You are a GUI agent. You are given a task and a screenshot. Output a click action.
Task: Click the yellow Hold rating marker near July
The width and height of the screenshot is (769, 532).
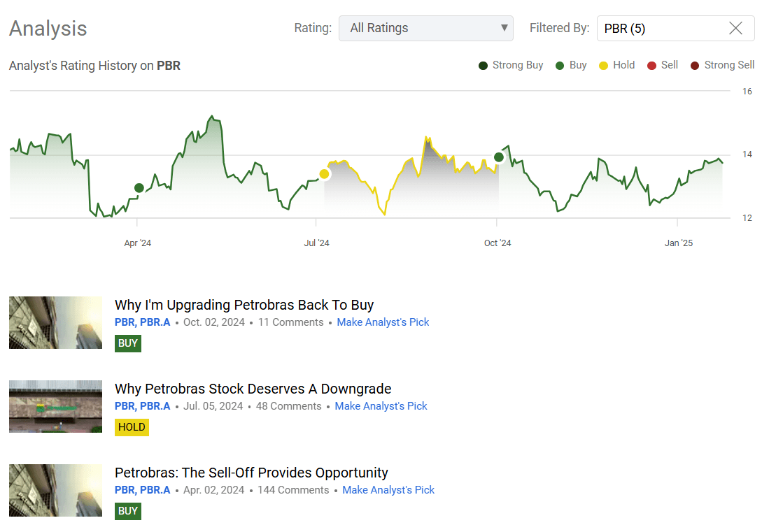click(324, 174)
